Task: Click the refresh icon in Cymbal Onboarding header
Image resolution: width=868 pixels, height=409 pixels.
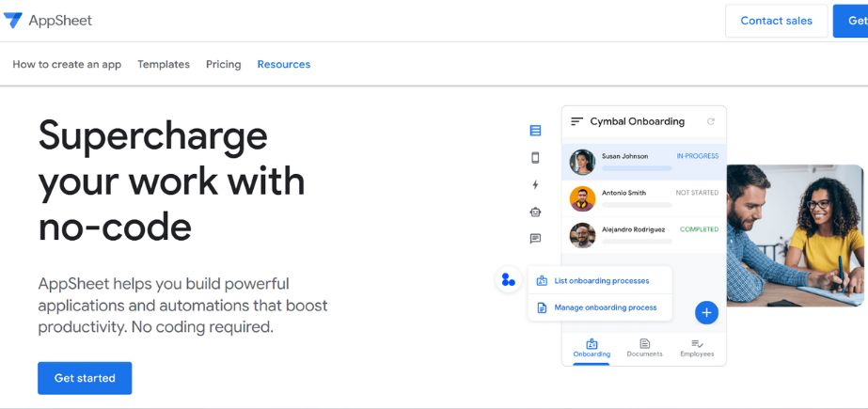Action: (x=711, y=121)
